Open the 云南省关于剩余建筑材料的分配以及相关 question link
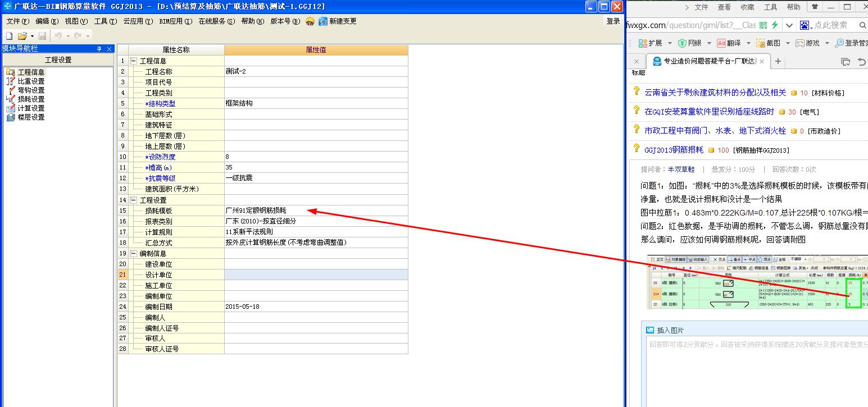The image size is (868, 407). pos(715,93)
